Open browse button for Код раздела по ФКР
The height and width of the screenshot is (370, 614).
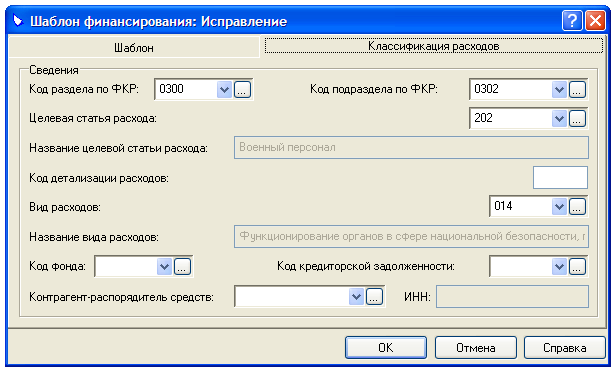pos(242,89)
